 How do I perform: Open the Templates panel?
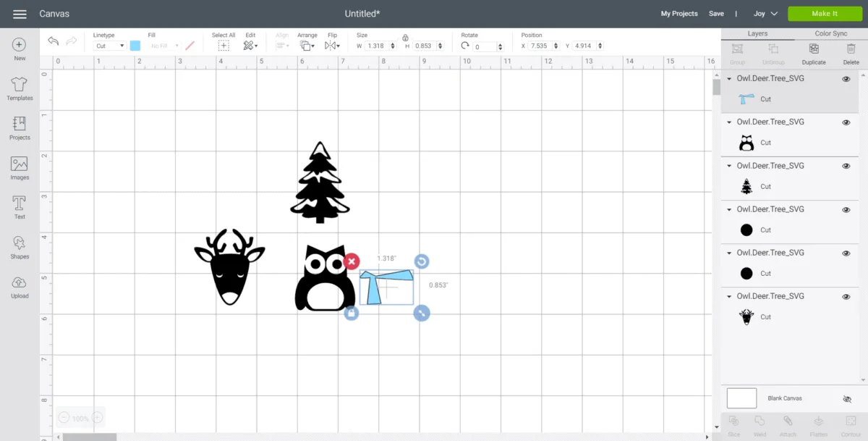(20, 88)
